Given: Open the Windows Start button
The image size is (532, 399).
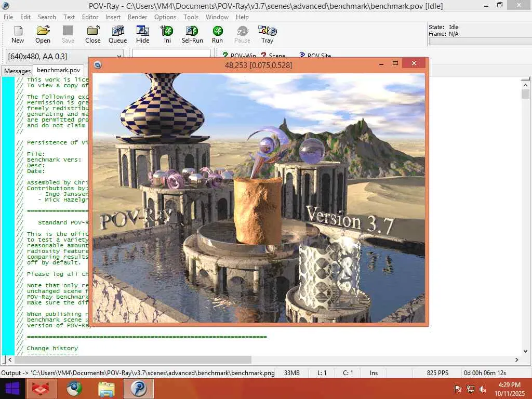Looking at the screenshot, I should tap(12, 389).
